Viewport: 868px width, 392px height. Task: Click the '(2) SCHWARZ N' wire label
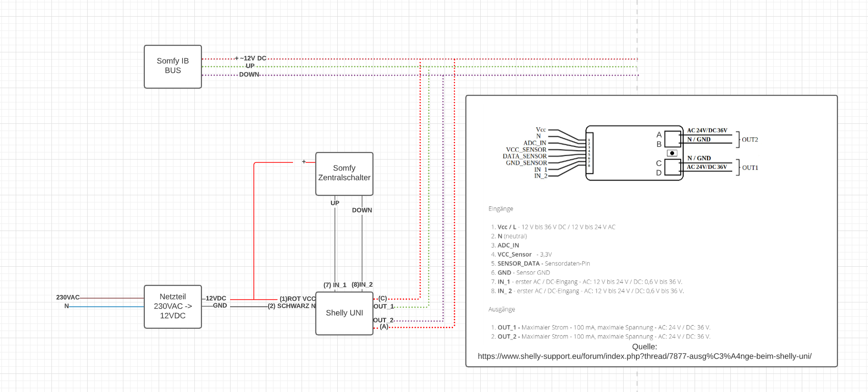[x=292, y=306]
